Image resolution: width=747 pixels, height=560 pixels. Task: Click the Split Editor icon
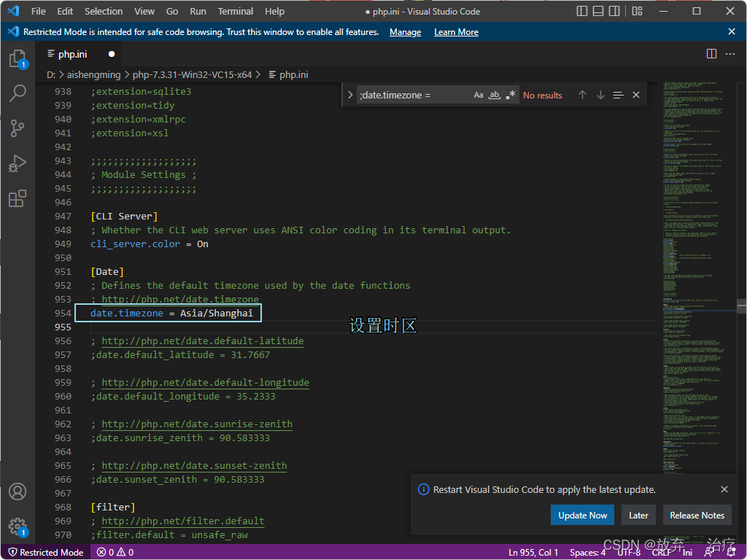pyautogui.click(x=711, y=53)
